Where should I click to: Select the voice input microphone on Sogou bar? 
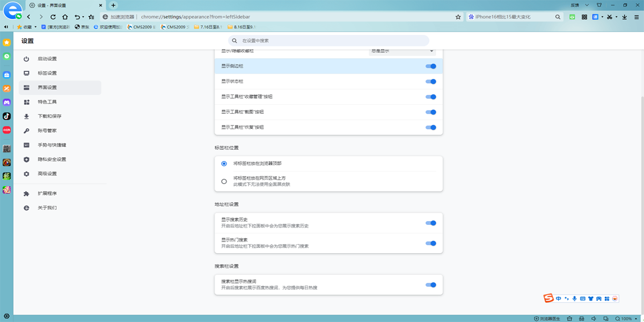[575, 298]
